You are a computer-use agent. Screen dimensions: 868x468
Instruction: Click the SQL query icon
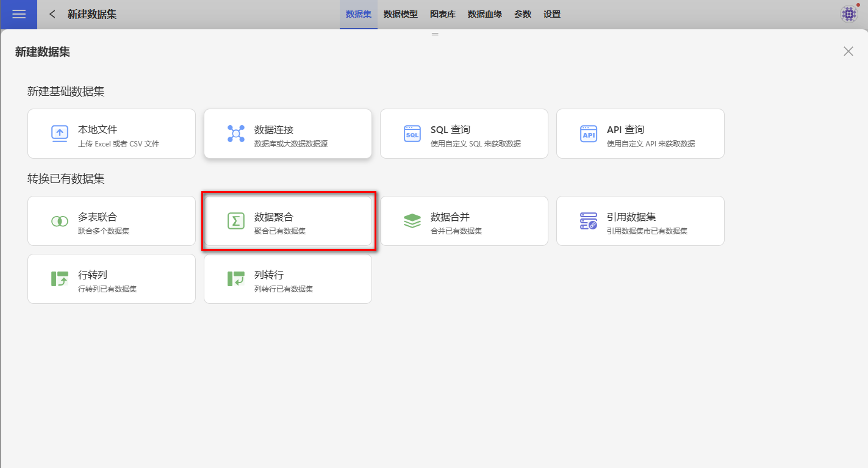tap(412, 134)
